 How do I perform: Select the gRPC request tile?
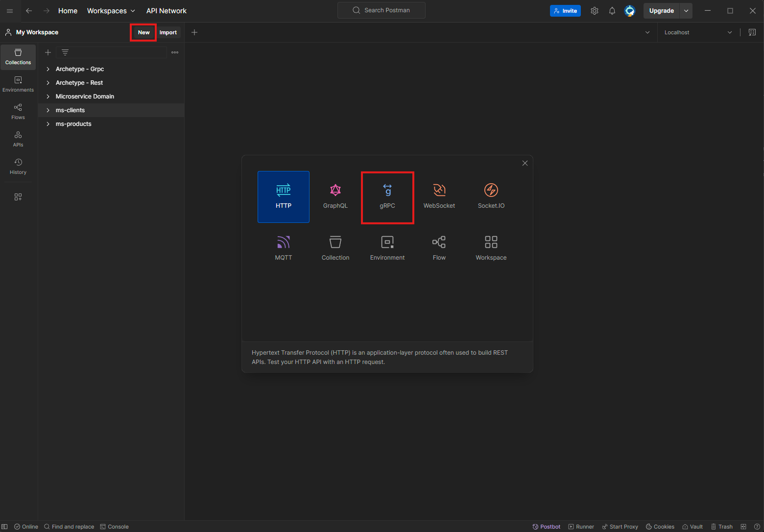(387, 197)
